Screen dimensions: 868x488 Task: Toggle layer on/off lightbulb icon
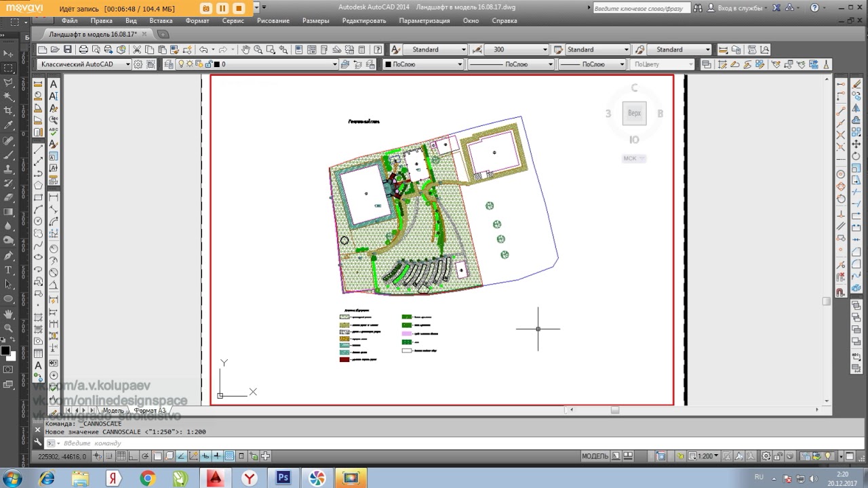click(x=180, y=64)
